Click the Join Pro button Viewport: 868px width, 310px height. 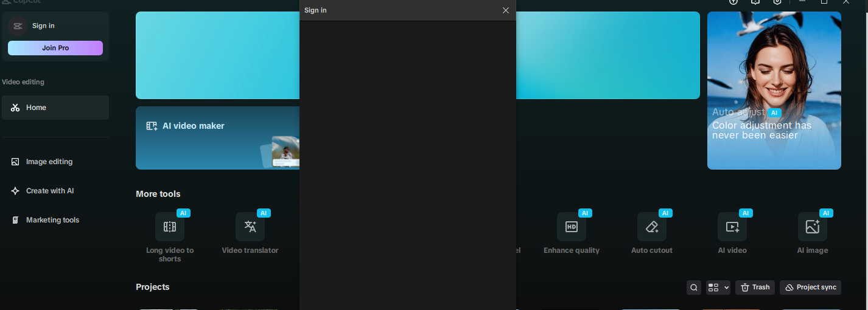coord(55,48)
